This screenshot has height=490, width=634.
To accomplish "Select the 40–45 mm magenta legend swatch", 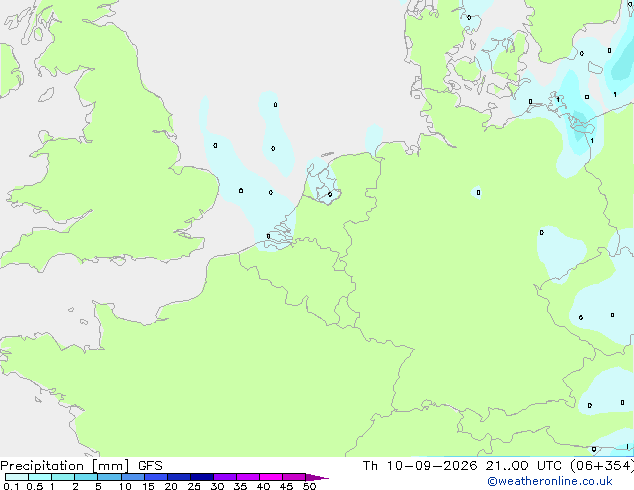I will coord(271,477).
